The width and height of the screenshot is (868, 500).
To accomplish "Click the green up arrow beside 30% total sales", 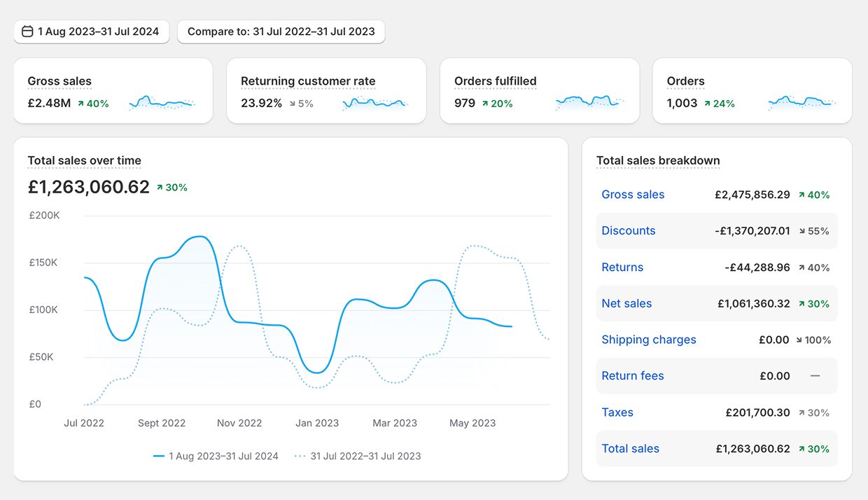I will click(160, 188).
